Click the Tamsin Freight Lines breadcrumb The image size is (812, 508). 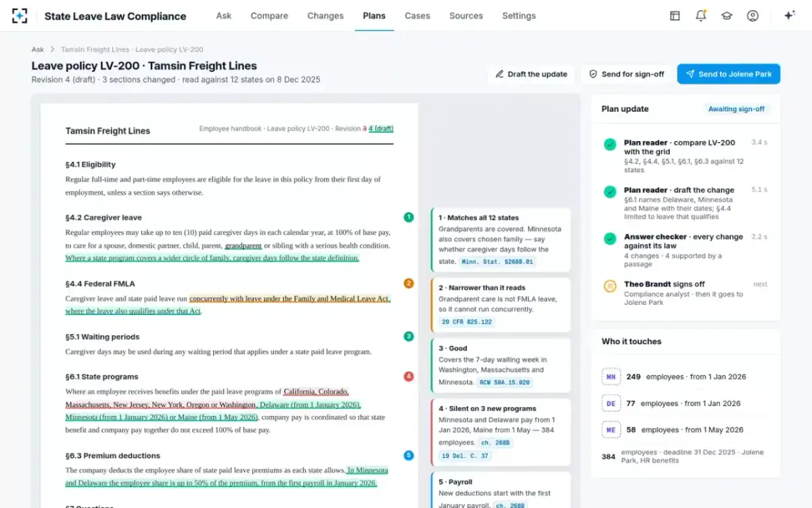pyautogui.click(x=132, y=49)
